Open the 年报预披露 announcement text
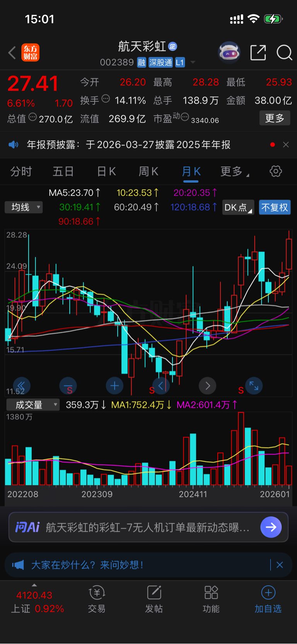Viewport: 297px width, 644px height. (x=129, y=145)
